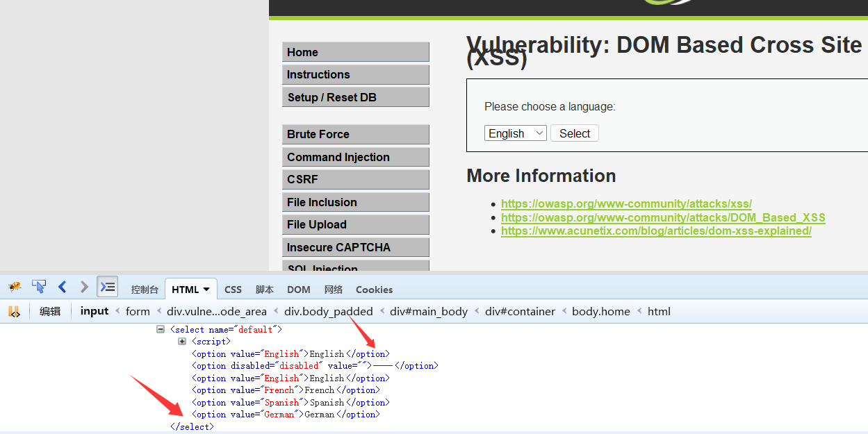Click the Vulnerability: DOM Based heading
Image resolution: width=868 pixels, height=434 pixels.
pos(664,51)
